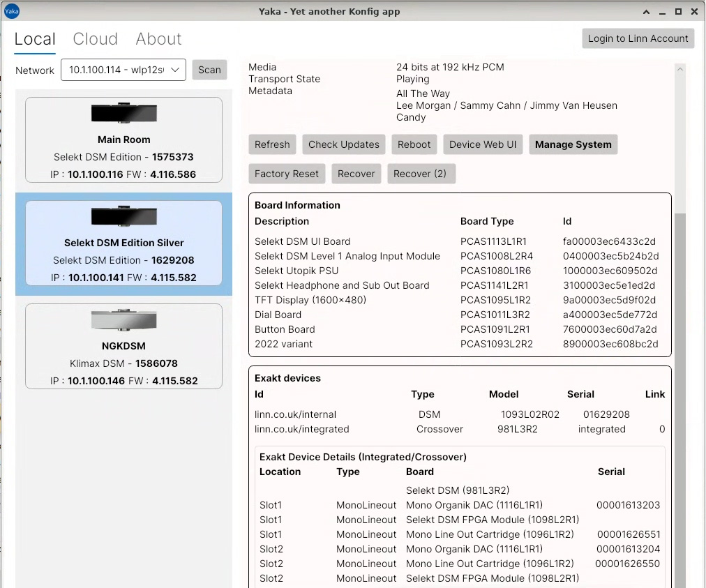Open the Device Web UI
The width and height of the screenshot is (706, 588).
[x=483, y=144]
